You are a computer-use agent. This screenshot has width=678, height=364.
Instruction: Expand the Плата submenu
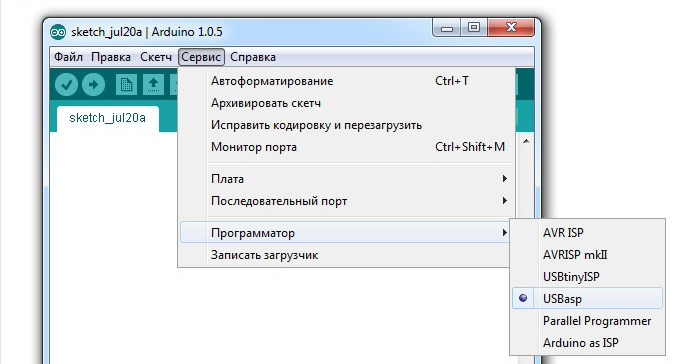pyautogui.click(x=346, y=179)
